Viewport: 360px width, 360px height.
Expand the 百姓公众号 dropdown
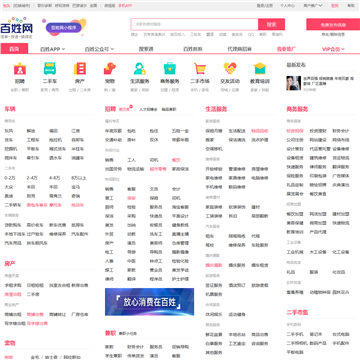(x=99, y=49)
